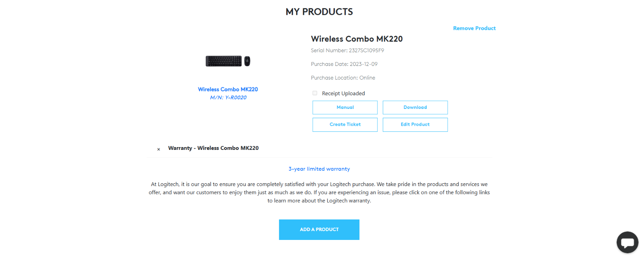Click the Warranty - Wireless Combo MK220 header
Screen dimensions: 644x256
[213, 148]
